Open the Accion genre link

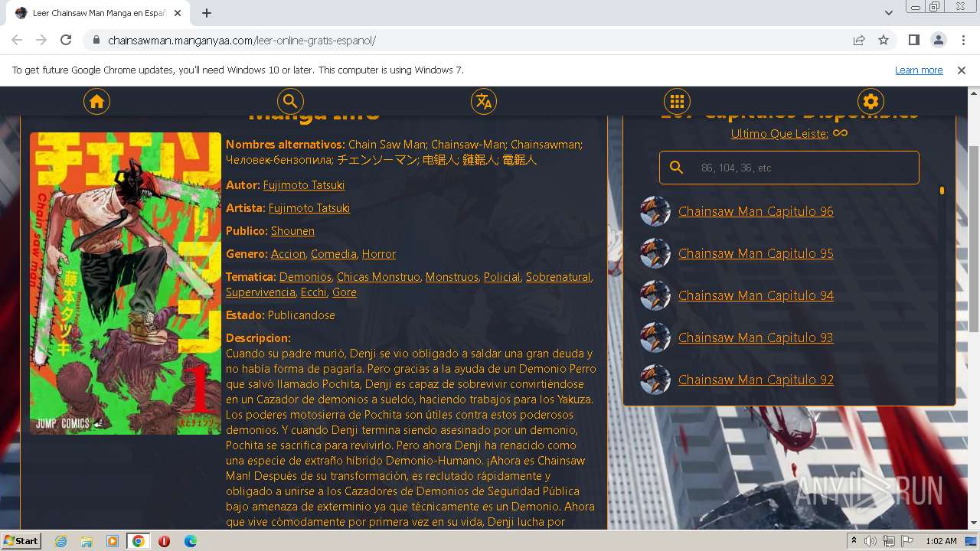point(288,254)
